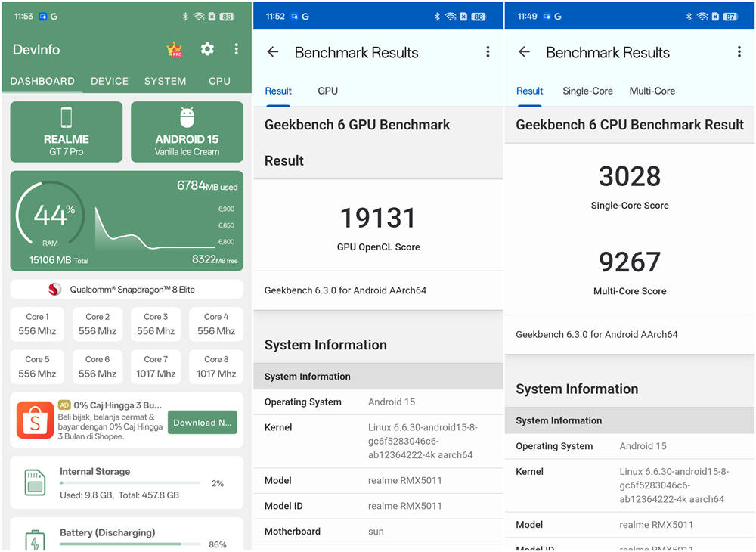
Task: Tap Kernel row in CPU benchmark info
Action: point(630,485)
